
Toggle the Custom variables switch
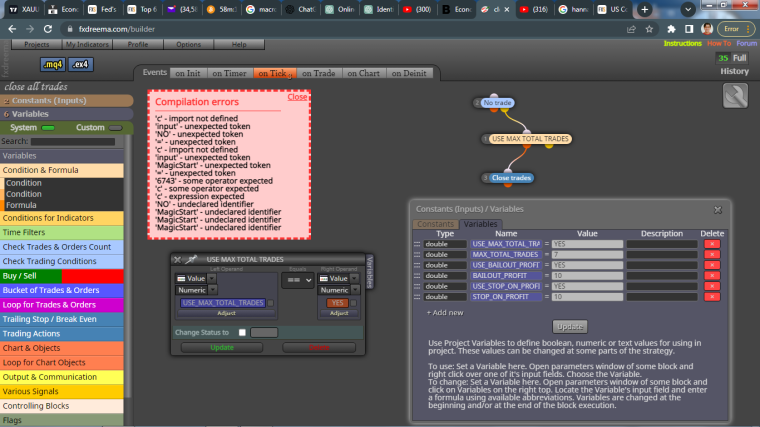tap(115, 128)
